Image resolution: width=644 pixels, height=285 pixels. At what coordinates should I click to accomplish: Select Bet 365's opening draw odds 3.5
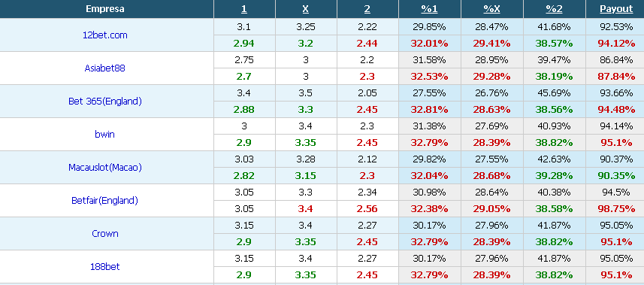pos(306,93)
